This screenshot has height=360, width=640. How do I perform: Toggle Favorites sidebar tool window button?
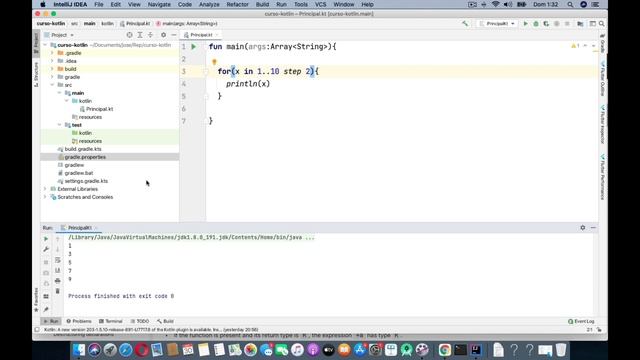pos(36,300)
